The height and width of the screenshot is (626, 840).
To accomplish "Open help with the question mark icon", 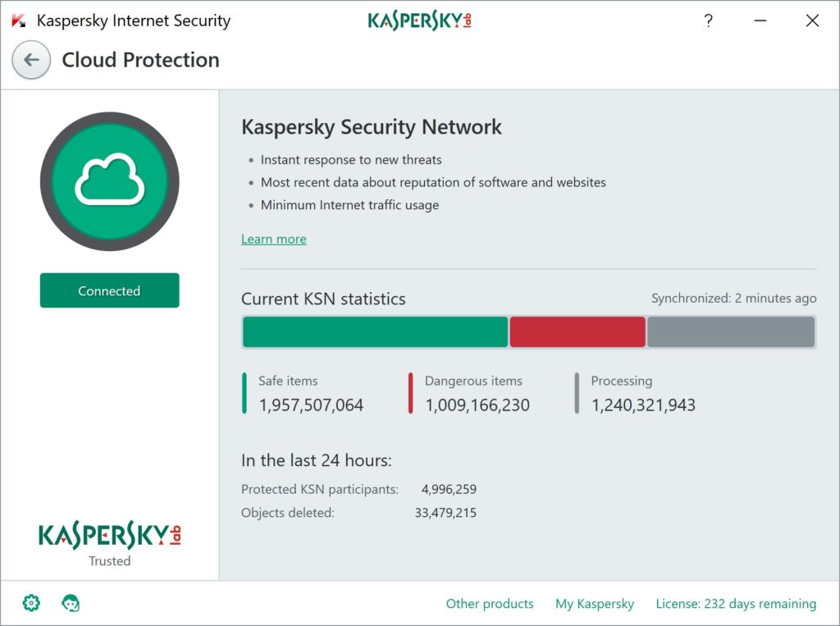I will pos(708,21).
